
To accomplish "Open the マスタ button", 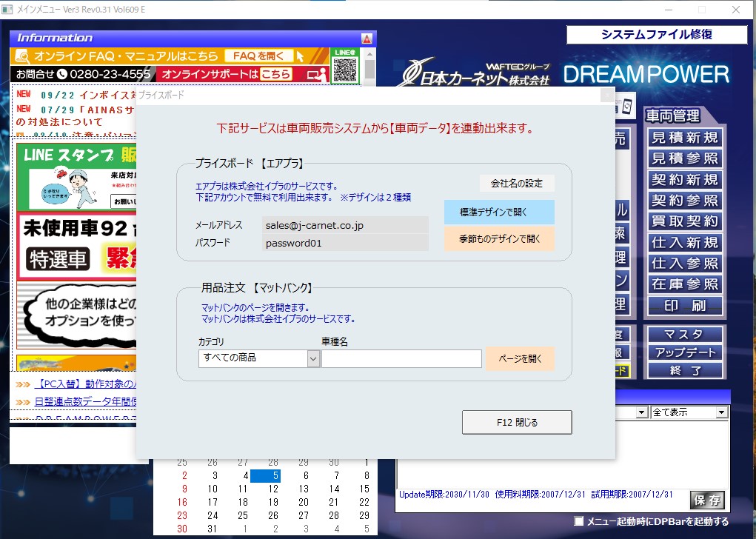I will pyautogui.click(x=685, y=334).
